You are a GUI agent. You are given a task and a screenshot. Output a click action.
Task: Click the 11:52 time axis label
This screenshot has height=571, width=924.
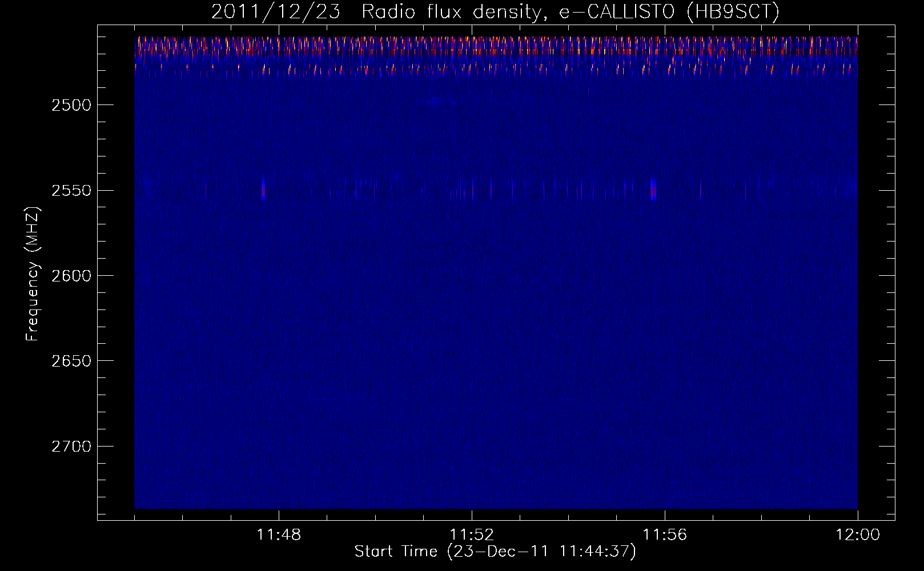click(x=472, y=534)
